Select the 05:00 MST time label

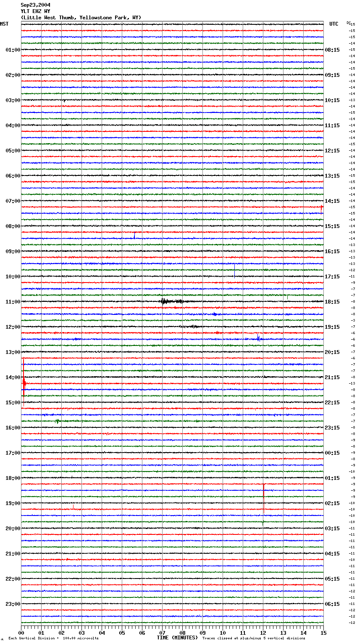13,151
